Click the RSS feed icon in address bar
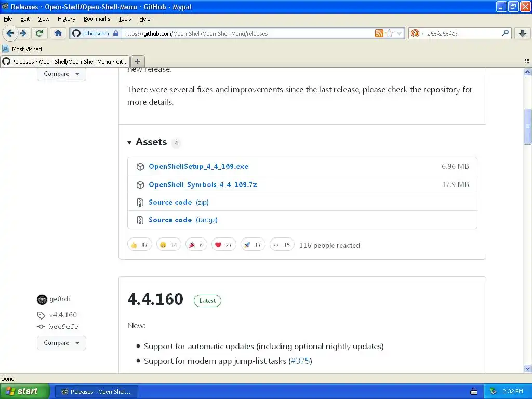The width and height of the screenshot is (532, 399). click(x=379, y=33)
